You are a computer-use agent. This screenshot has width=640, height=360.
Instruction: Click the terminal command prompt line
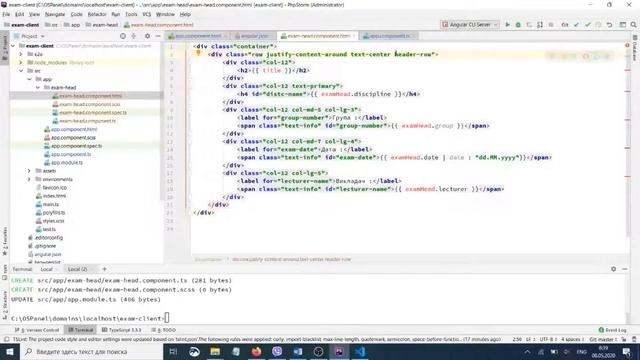90,318
